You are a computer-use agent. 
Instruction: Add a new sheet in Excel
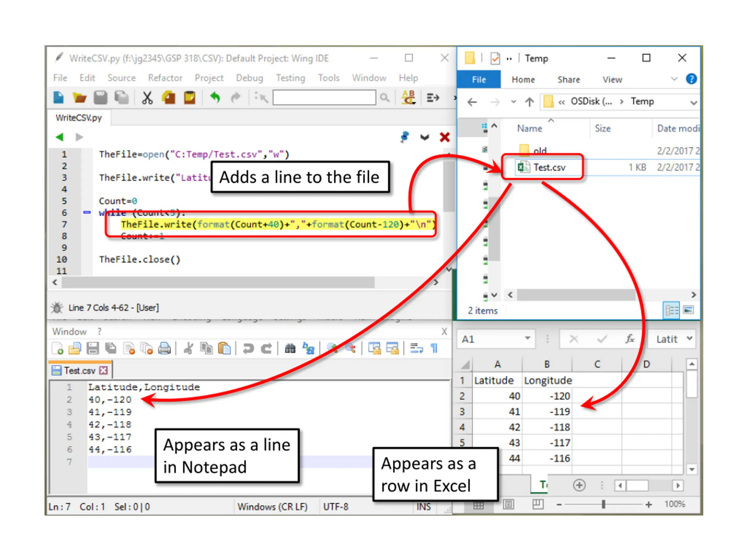[579, 485]
